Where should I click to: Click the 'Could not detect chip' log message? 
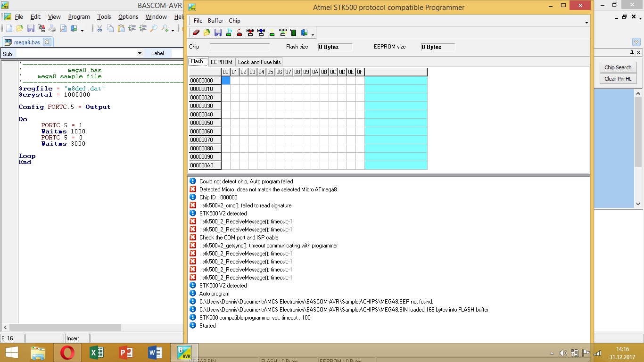coord(246,181)
